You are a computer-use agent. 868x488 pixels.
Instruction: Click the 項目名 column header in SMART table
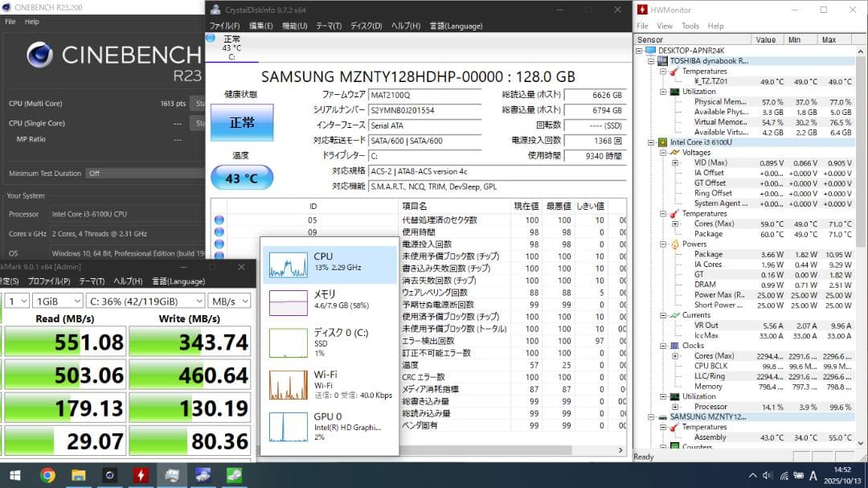pyautogui.click(x=454, y=206)
